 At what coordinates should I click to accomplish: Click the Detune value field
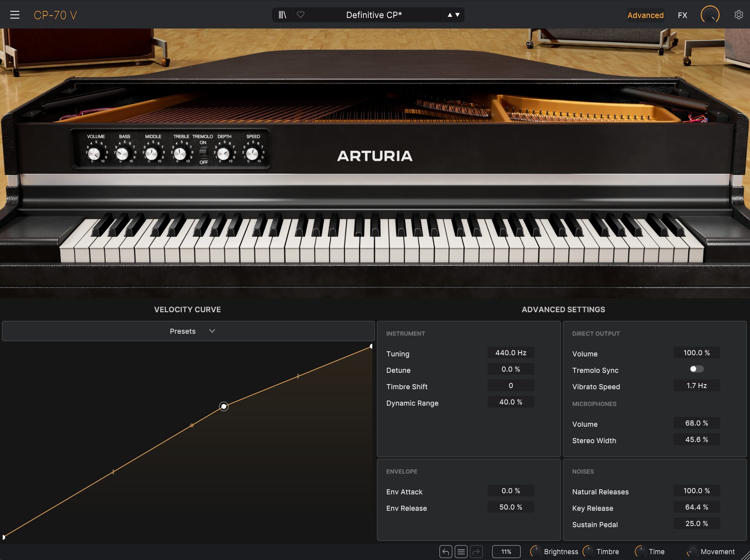511,369
